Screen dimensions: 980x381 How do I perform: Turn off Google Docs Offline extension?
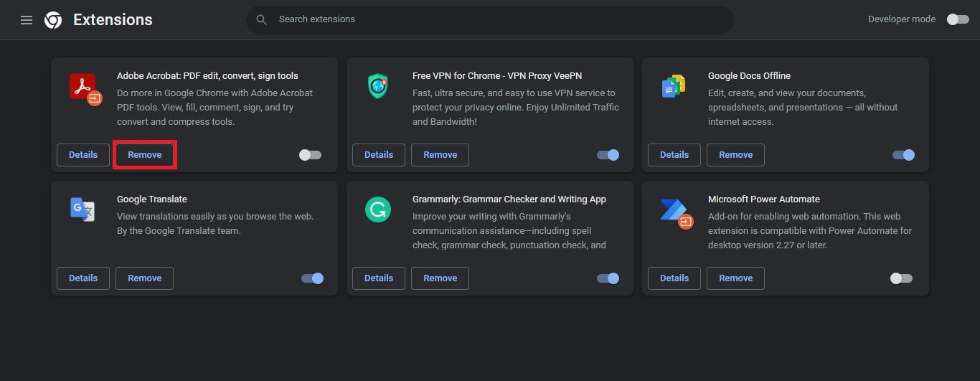tap(903, 155)
